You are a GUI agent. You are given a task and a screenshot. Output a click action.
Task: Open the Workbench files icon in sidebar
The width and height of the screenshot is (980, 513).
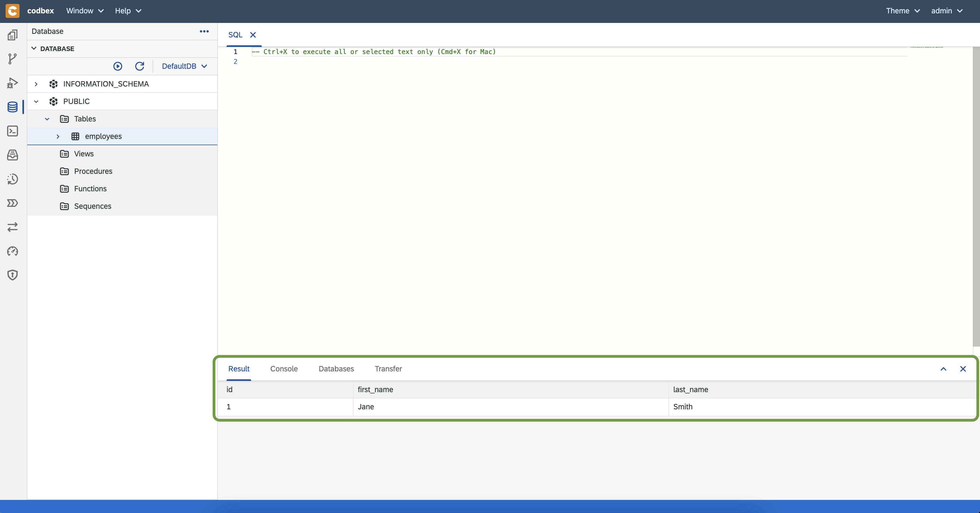click(13, 35)
